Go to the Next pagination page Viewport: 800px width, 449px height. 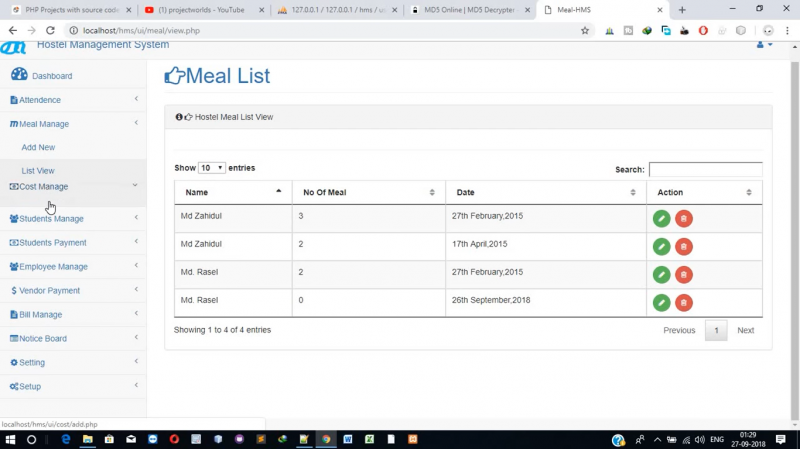tap(745, 331)
